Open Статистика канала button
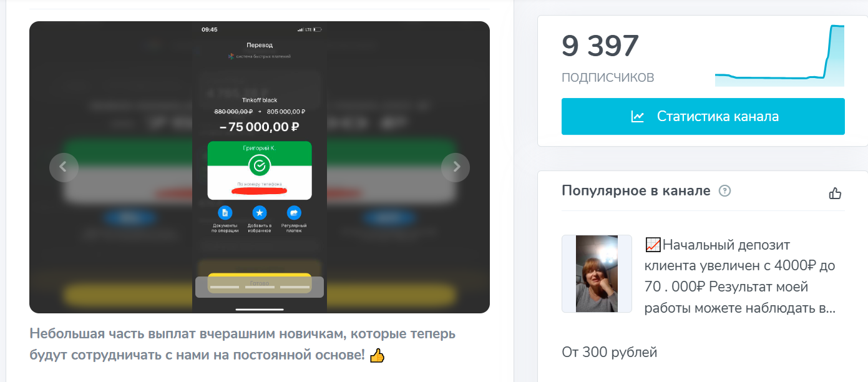The width and height of the screenshot is (868, 382). click(x=703, y=117)
